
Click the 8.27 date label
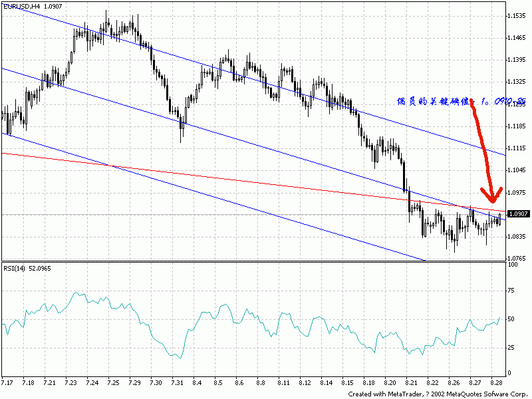(x=475, y=383)
